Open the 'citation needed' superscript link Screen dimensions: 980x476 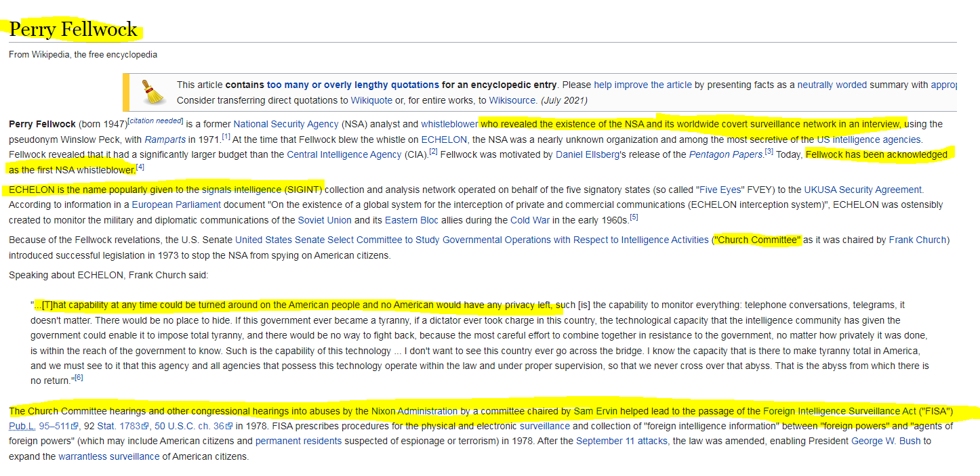[155, 121]
